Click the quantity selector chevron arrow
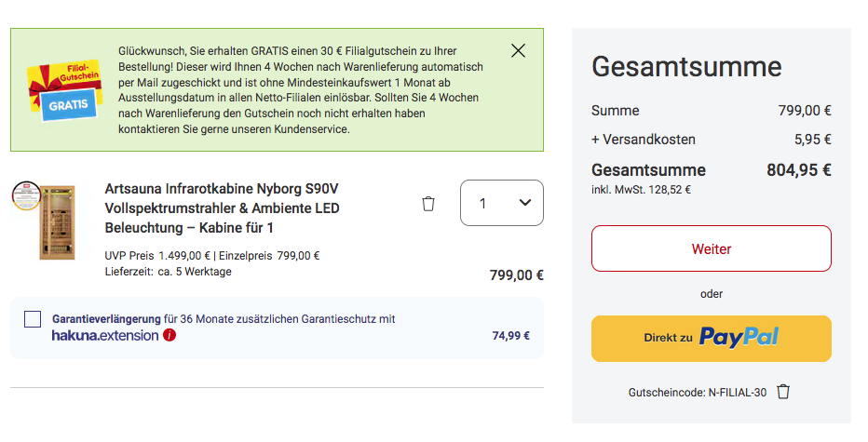The image size is (868, 442). click(x=524, y=203)
